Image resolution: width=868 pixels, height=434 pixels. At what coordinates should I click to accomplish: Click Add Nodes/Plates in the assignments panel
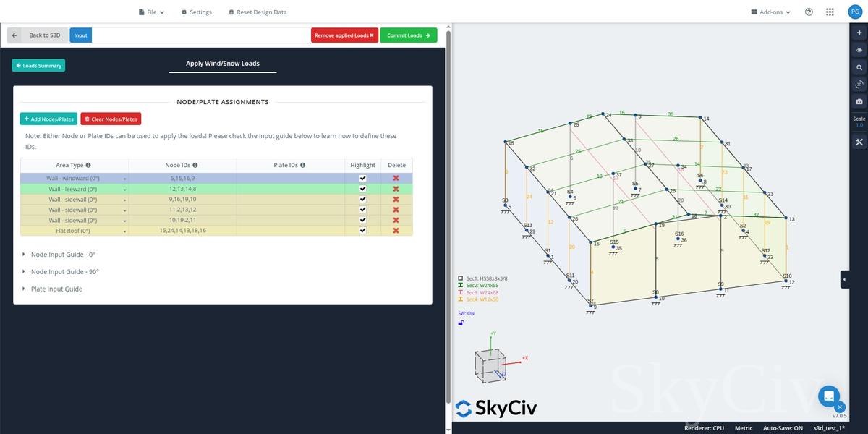[x=48, y=119]
